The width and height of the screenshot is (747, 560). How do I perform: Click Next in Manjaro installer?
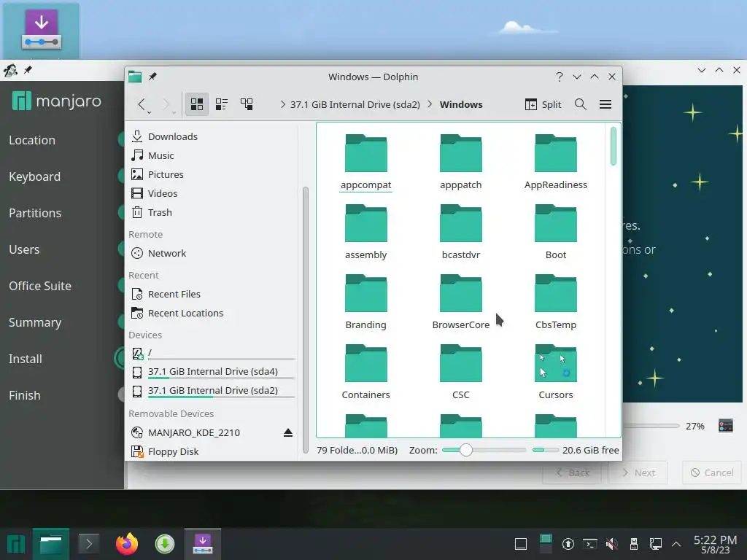pos(638,472)
